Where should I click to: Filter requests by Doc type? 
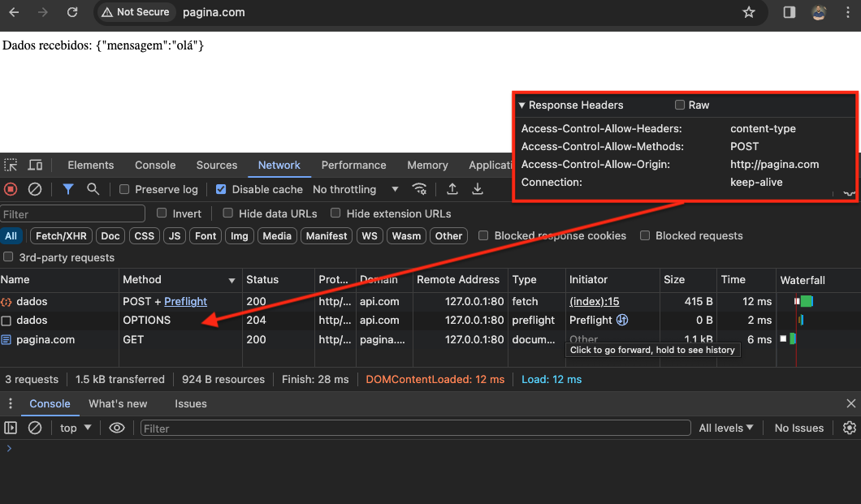click(x=110, y=236)
